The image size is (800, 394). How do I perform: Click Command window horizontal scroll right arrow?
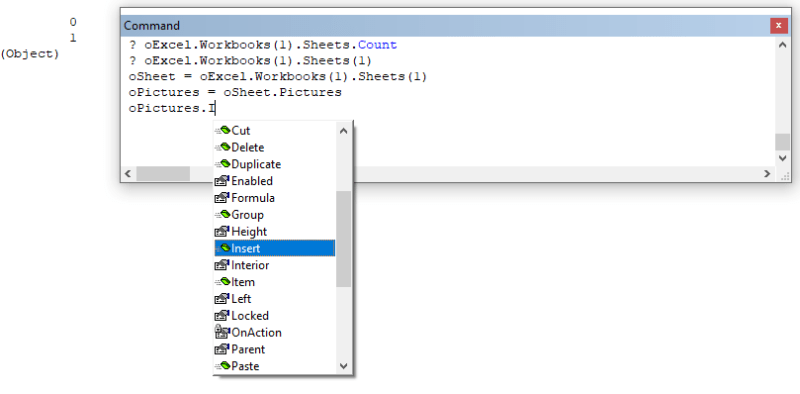coord(767,174)
